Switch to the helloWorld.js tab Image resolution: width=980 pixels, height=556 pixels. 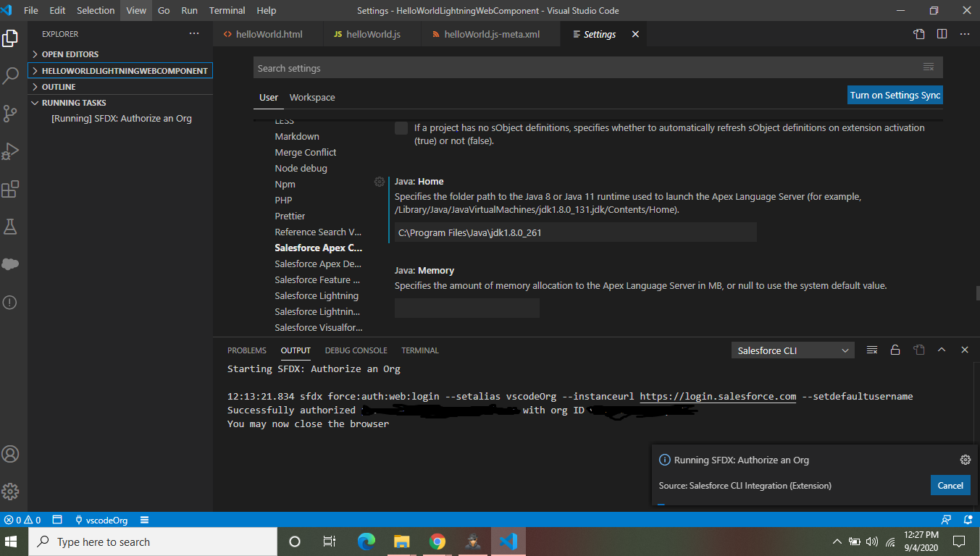click(372, 33)
